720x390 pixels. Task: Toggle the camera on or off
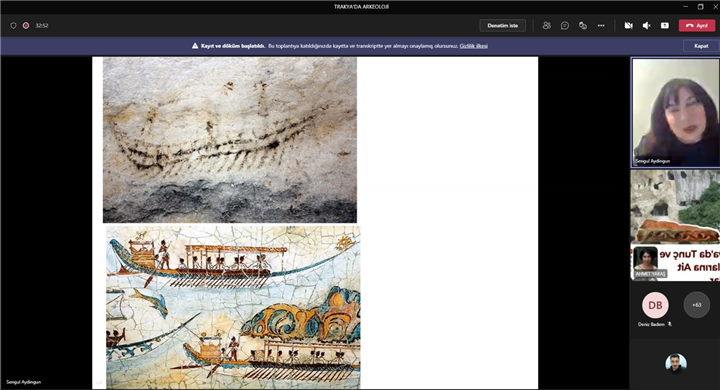click(629, 26)
